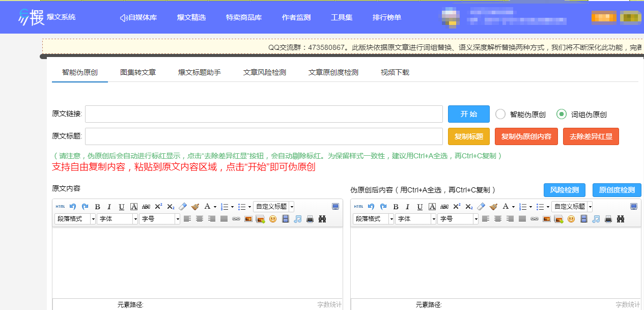Open 字号 dropdown in 伪原创后内容 editor

(458, 219)
